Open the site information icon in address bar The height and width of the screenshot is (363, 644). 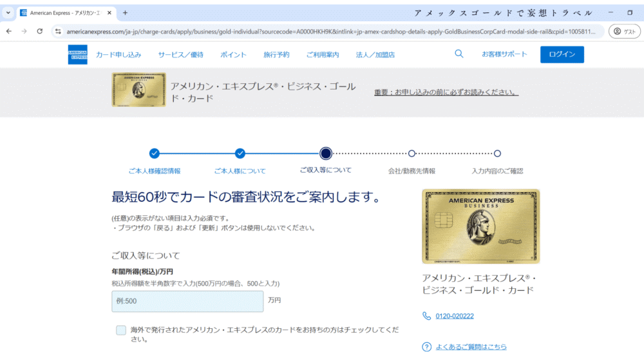[x=58, y=31]
